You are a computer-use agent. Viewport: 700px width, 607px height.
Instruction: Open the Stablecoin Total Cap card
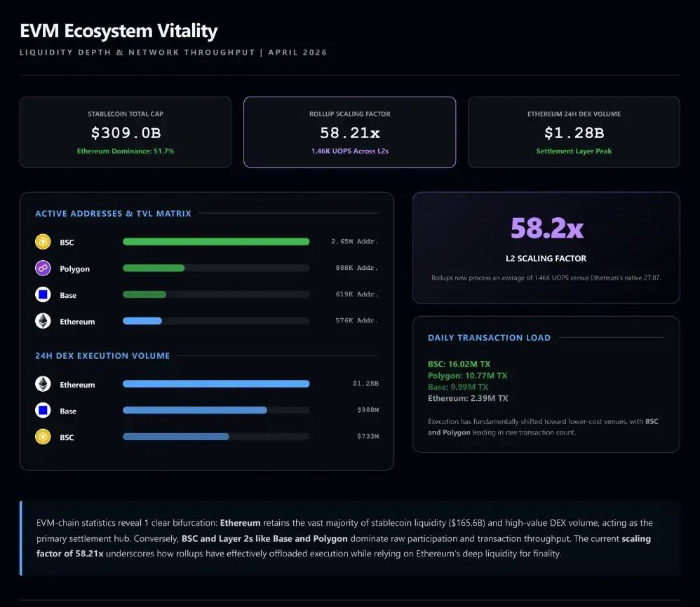click(126, 132)
